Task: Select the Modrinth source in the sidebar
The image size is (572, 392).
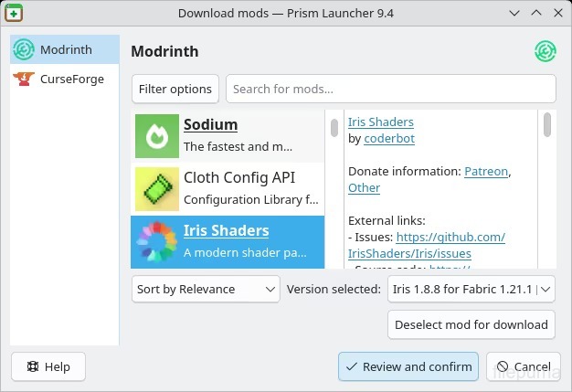Action: click(x=65, y=49)
